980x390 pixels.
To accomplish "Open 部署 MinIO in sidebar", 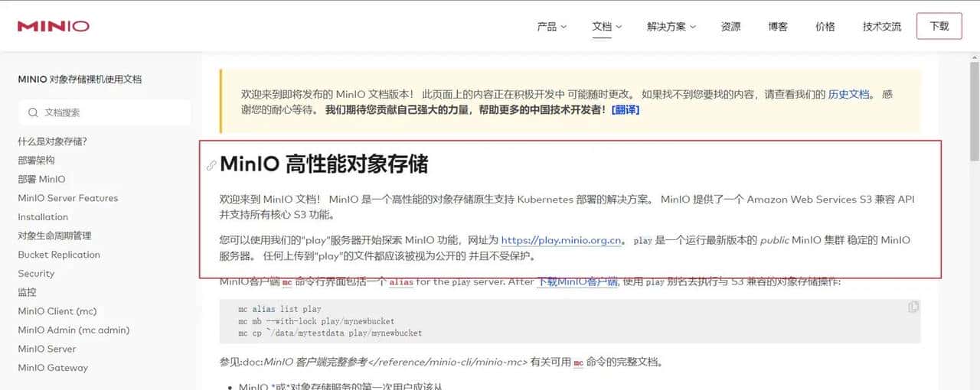I will (42, 179).
